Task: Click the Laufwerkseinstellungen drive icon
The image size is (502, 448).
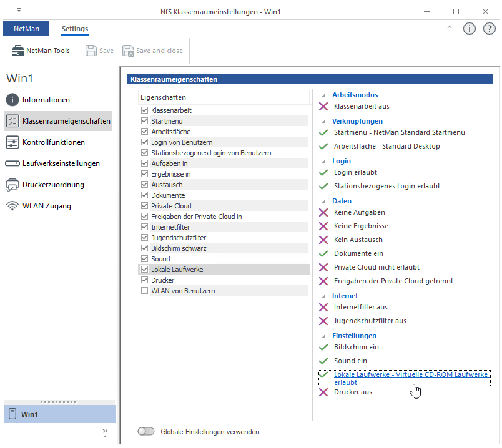Action: click(x=12, y=163)
